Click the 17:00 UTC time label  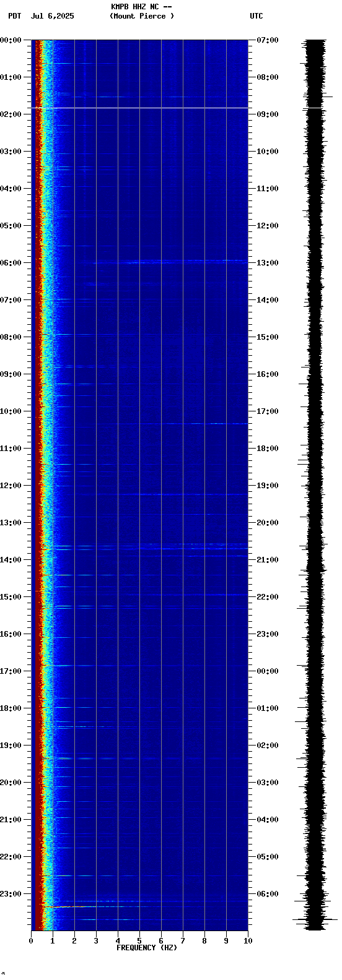(x=268, y=411)
